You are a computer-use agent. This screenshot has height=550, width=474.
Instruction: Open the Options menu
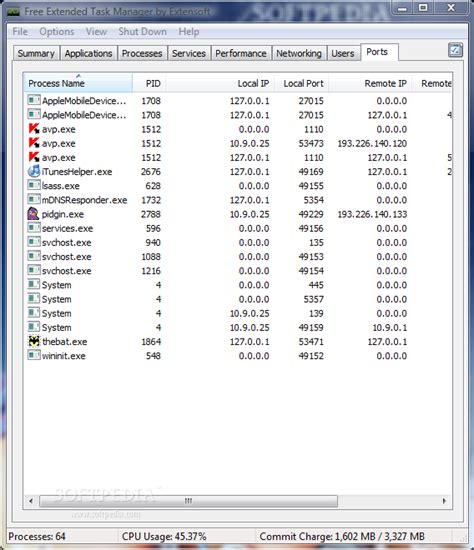tap(57, 32)
